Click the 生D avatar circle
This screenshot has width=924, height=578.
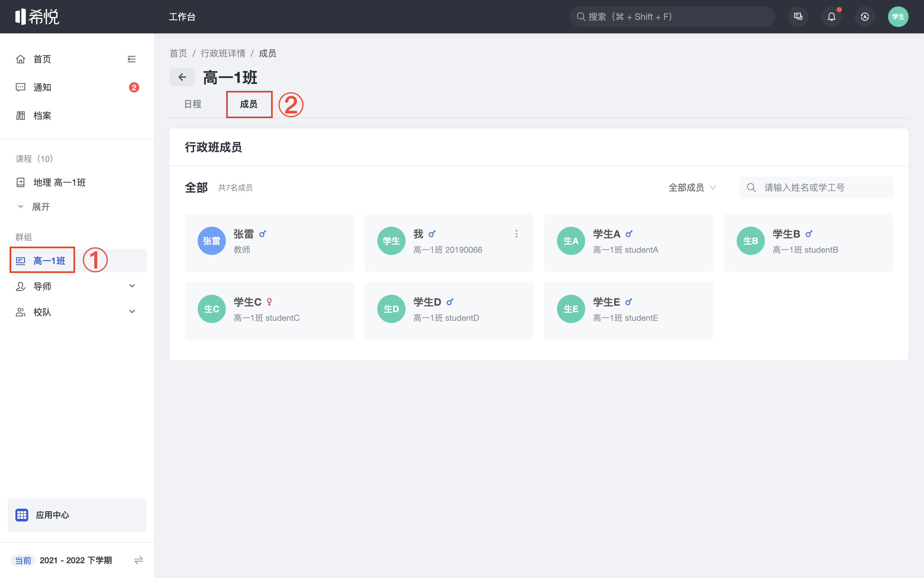point(391,309)
